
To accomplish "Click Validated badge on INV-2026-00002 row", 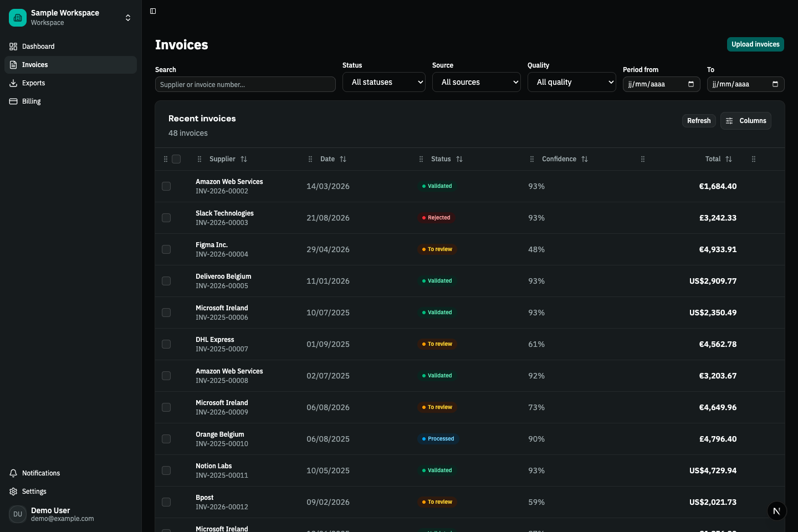I will coord(437,186).
